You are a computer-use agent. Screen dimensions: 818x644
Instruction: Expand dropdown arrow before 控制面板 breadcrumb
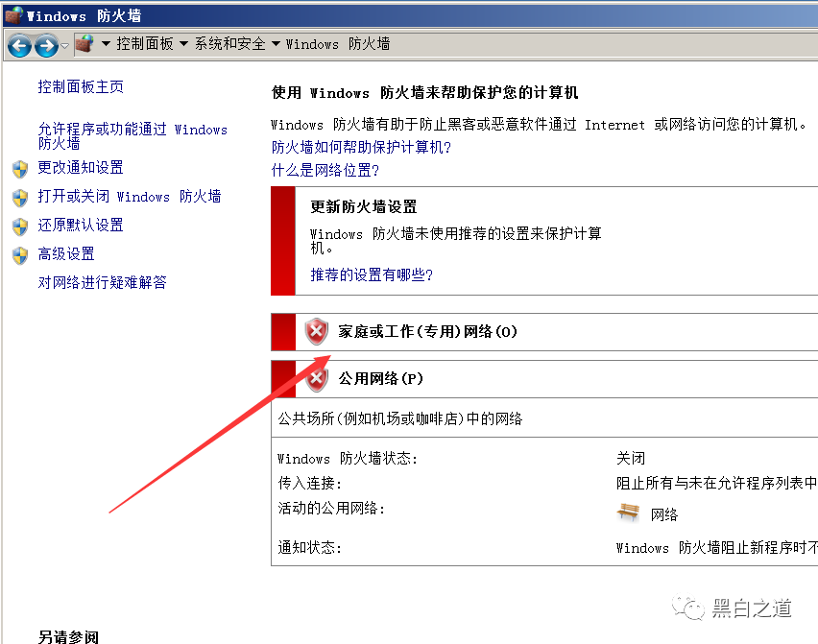click(106, 44)
